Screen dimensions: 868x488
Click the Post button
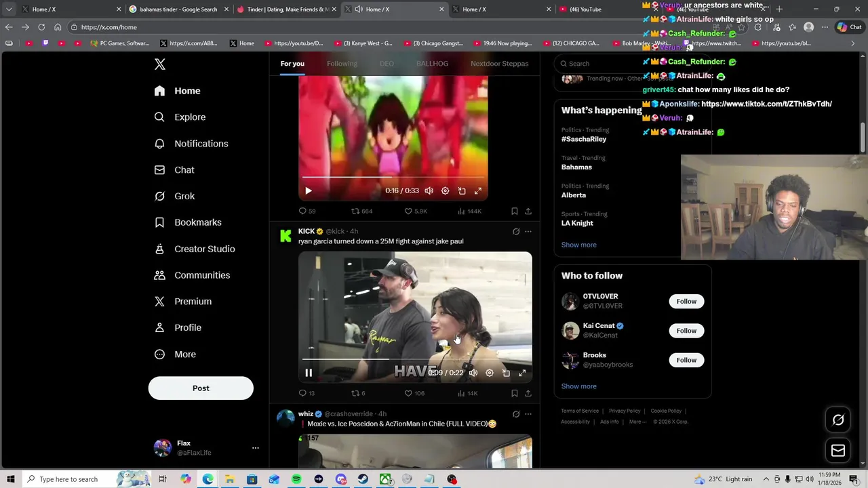201,388
